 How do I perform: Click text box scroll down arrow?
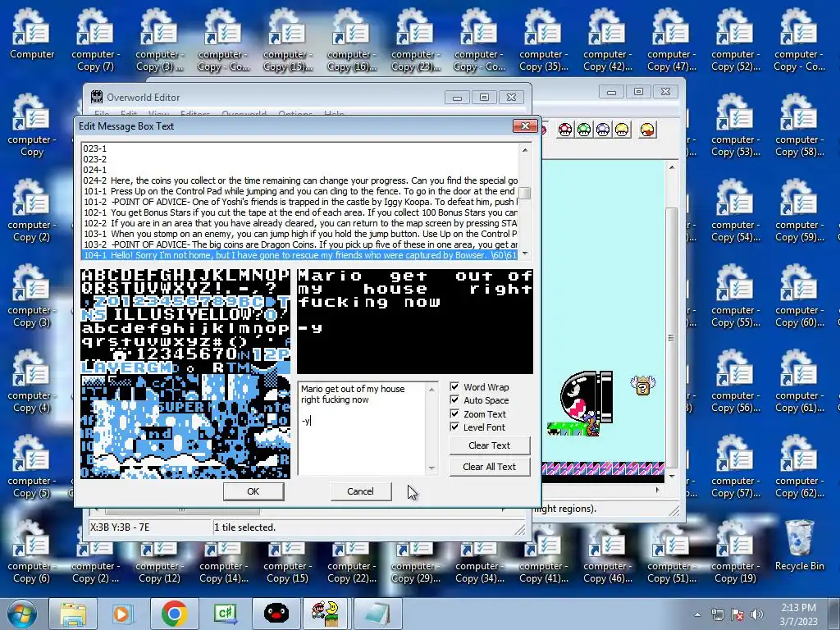tap(431, 468)
